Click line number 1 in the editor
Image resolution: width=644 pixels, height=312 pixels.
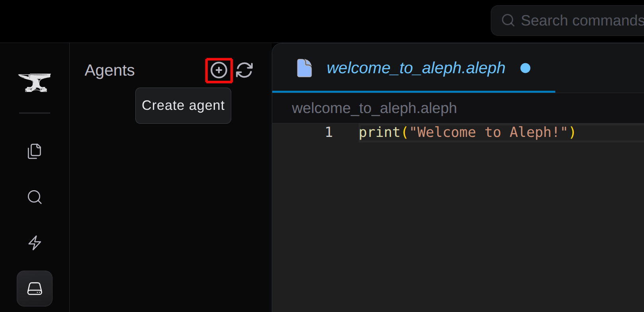tap(329, 132)
